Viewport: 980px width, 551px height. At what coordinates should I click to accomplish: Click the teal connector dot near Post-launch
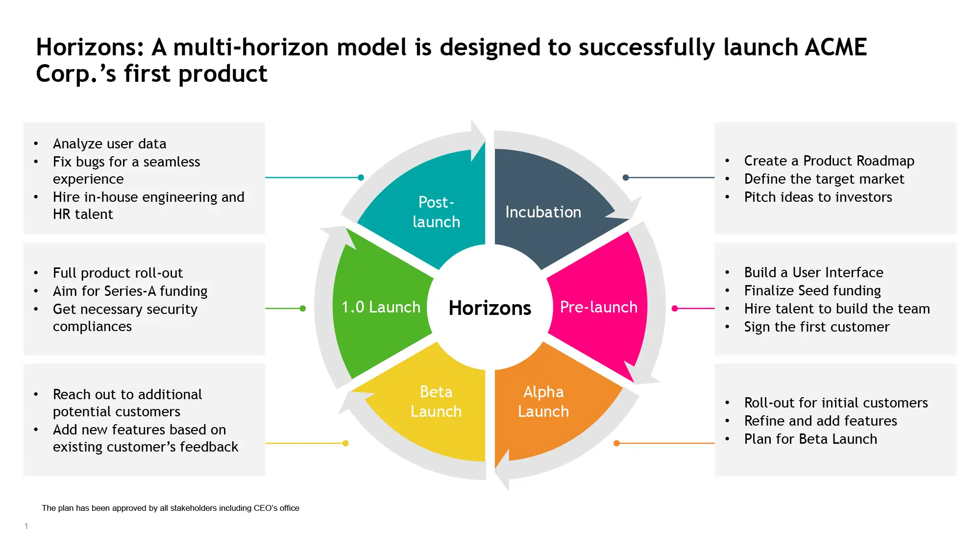click(x=361, y=177)
